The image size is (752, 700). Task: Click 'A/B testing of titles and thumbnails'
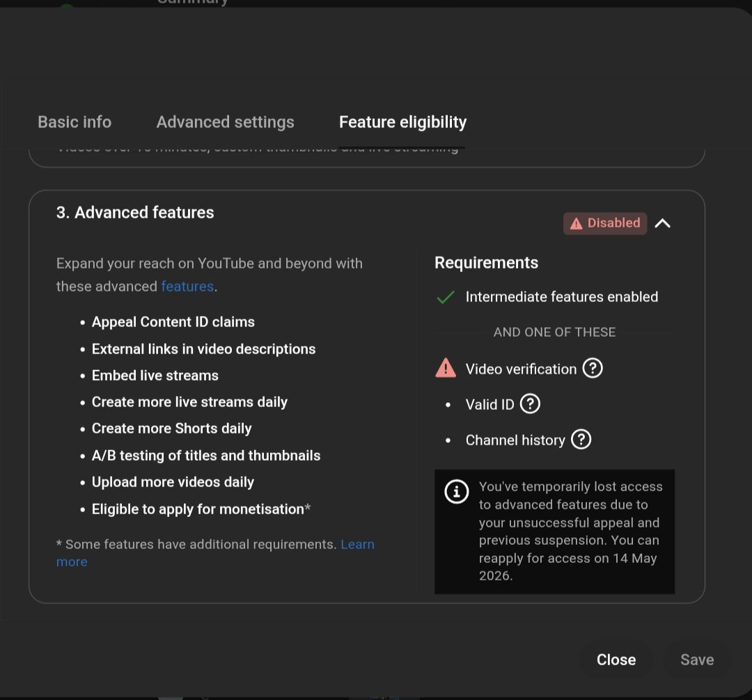[x=205, y=455]
